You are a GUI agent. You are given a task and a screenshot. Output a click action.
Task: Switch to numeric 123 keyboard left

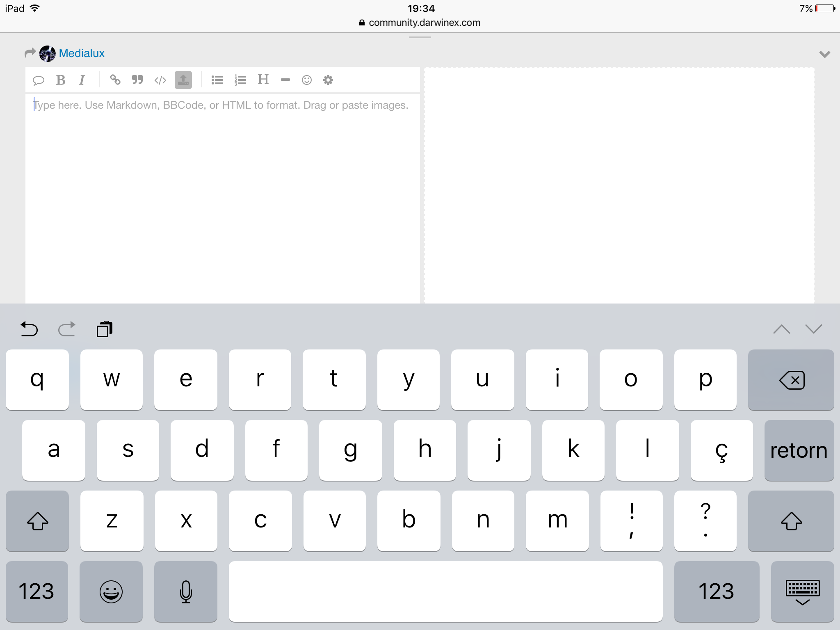click(x=37, y=592)
